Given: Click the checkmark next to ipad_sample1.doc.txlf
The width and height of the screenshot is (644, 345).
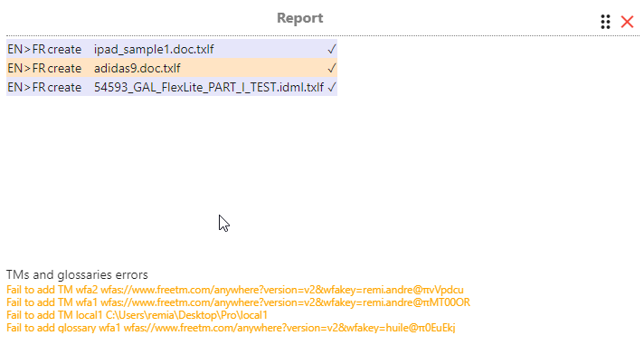Looking at the screenshot, I should [332, 49].
